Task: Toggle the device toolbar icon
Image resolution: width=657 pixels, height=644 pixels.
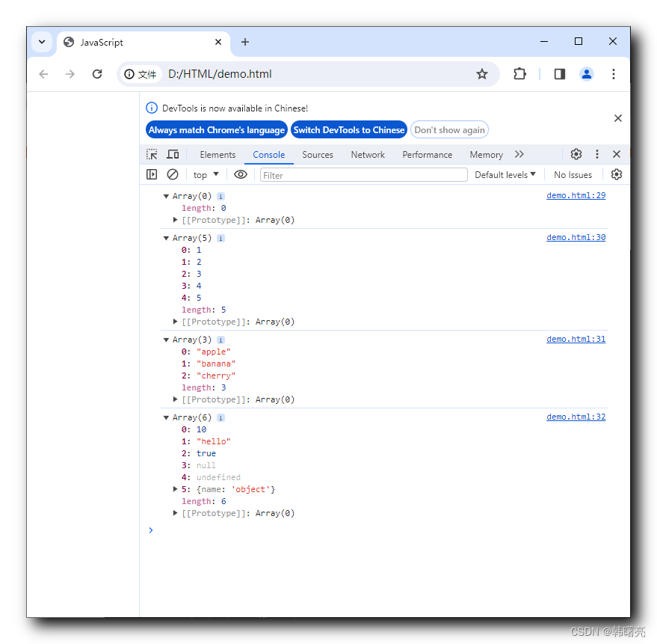Action: (173, 154)
